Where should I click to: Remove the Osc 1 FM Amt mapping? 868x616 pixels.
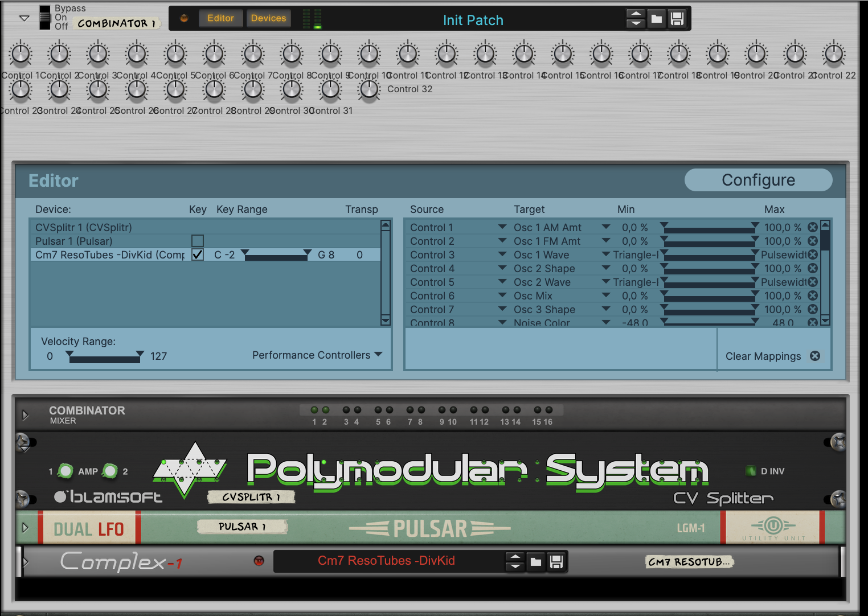pos(813,241)
